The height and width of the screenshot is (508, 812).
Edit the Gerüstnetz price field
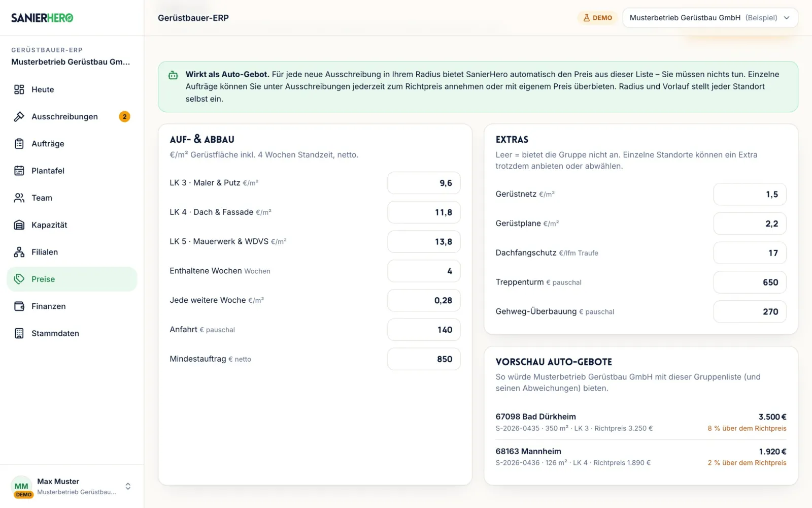click(750, 194)
